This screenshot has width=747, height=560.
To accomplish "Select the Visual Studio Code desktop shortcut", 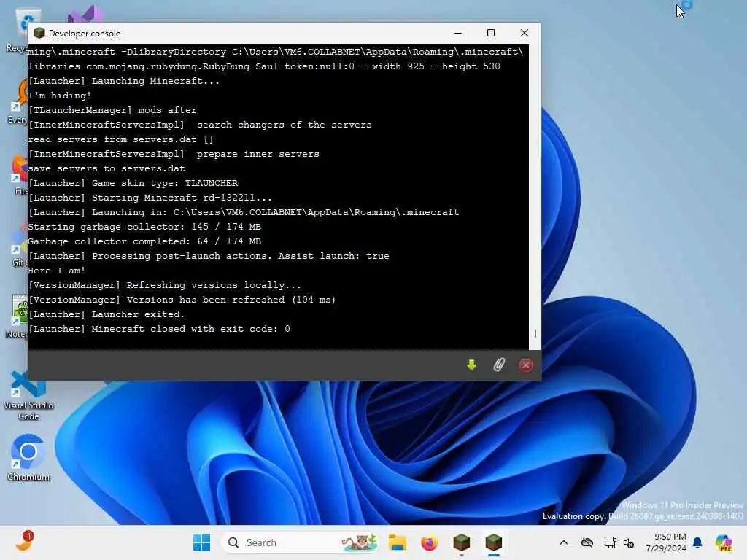I will pyautogui.click(x=28, y=395).
